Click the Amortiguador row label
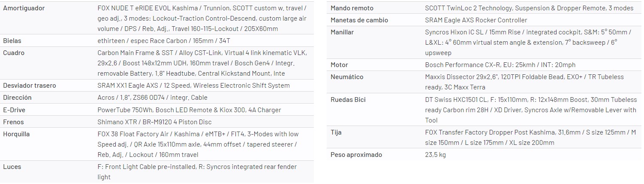644x184 pixels. [24, 8]
